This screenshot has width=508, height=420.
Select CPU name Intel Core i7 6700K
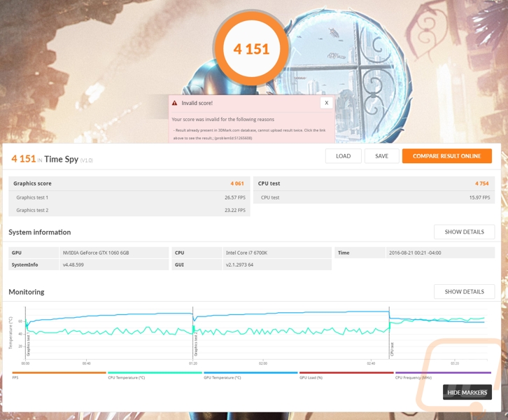tap(246, 253)
